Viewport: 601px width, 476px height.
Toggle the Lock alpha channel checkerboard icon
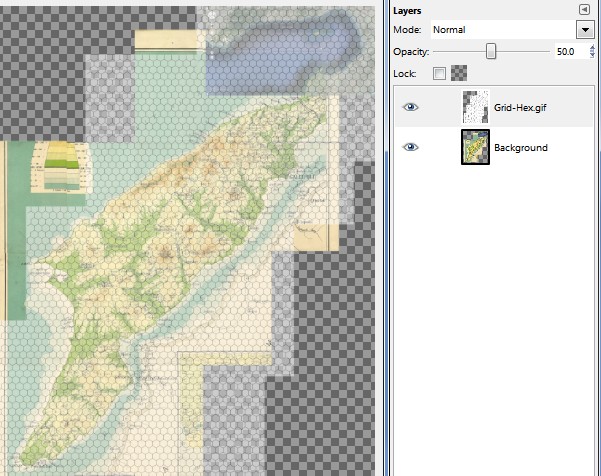click(x=459, y=73)
